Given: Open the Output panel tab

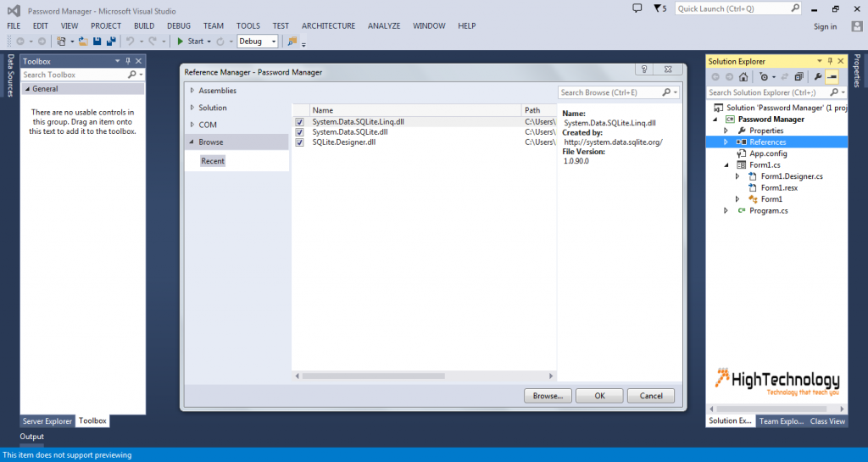Looking at the screenshot, I should (31, 437).
